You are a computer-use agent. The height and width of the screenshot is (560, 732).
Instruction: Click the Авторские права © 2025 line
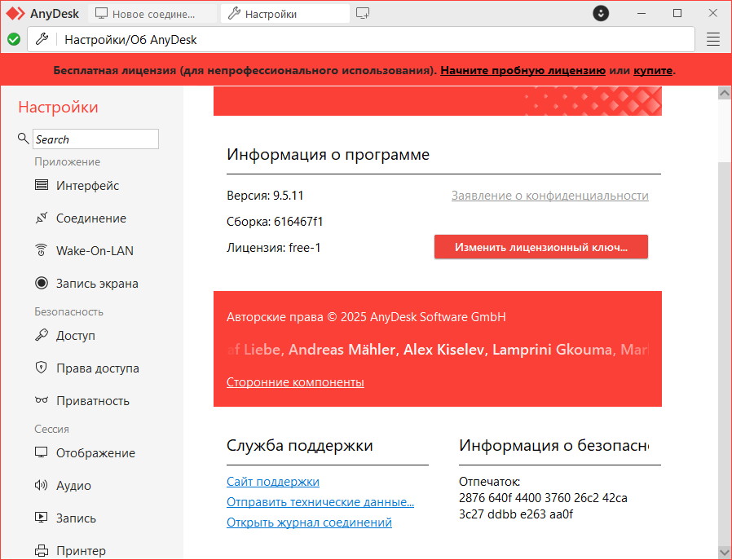pyautogui.click(x=366, y=317)
